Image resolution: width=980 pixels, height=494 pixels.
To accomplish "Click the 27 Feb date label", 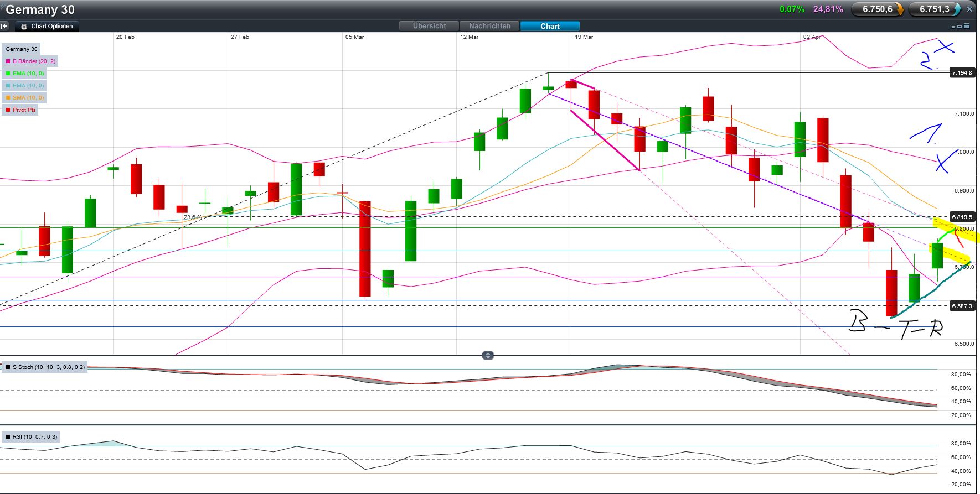I will click(x=240, y=37).
